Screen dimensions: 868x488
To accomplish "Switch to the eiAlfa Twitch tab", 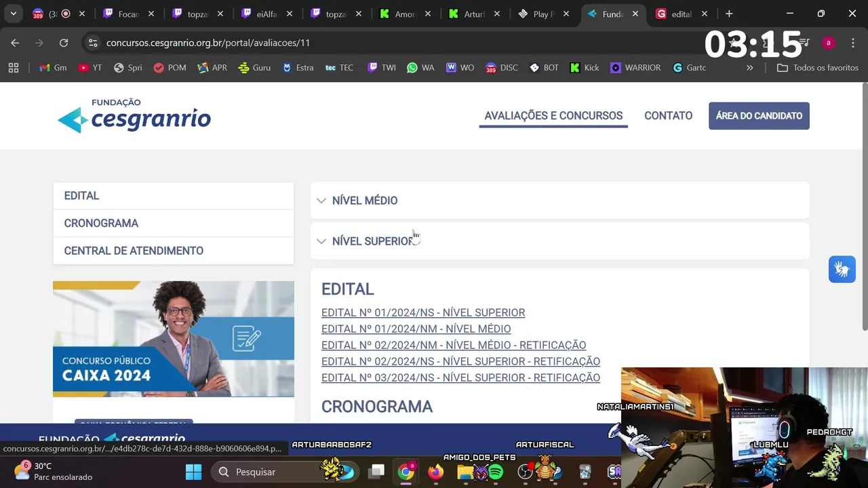I will click(x=267, y=14).
